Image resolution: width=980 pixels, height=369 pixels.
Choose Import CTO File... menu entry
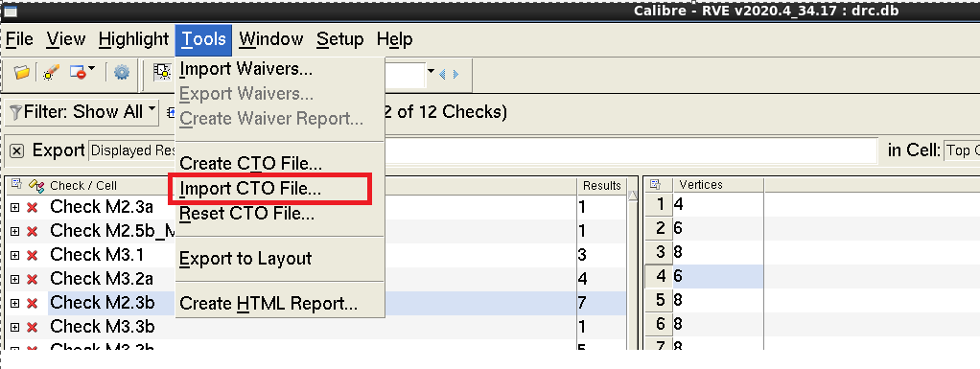(x=279, y=189)
